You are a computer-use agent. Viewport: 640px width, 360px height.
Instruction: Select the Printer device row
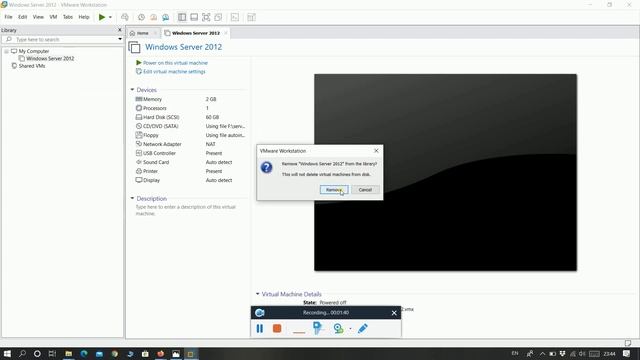(190, 171)
